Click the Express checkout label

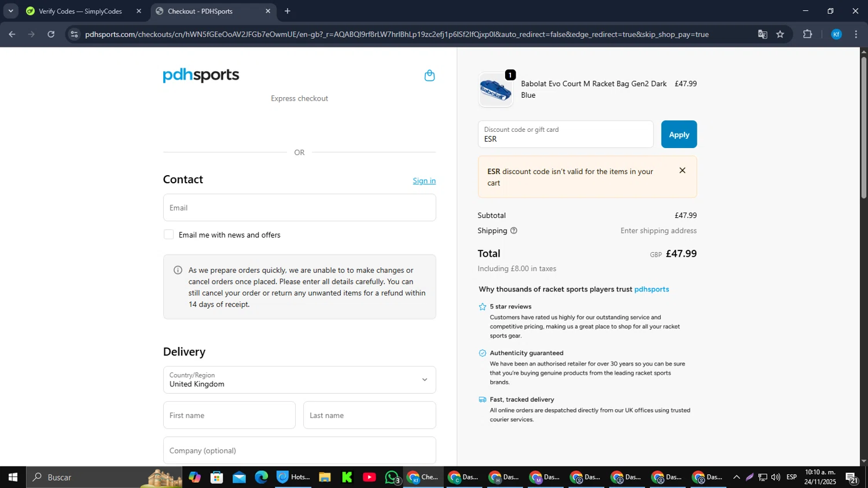(x=299, y=98)
